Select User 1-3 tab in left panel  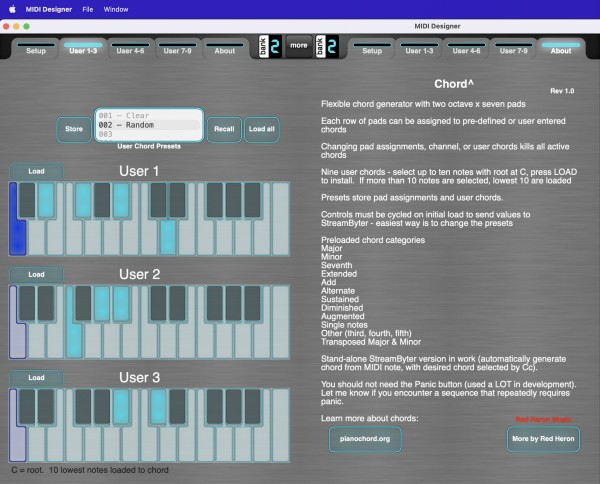(x=83, y=49)
